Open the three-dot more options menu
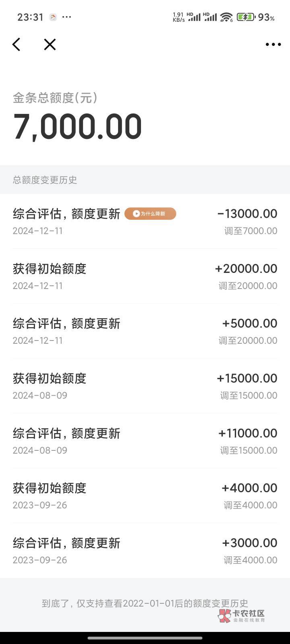The height and width of the screenshot is (644, 290). (x=273, y=44)
